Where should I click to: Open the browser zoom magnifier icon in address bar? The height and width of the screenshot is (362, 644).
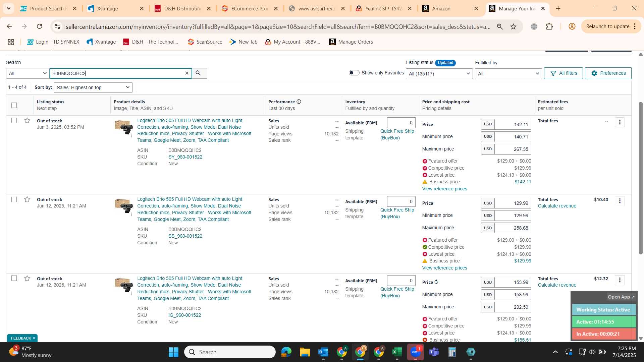(500, 26)
